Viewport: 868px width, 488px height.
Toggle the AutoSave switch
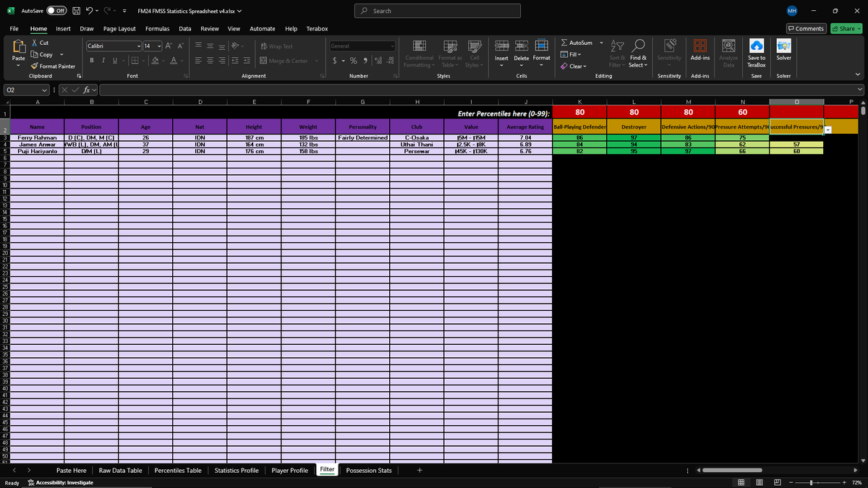57,11
